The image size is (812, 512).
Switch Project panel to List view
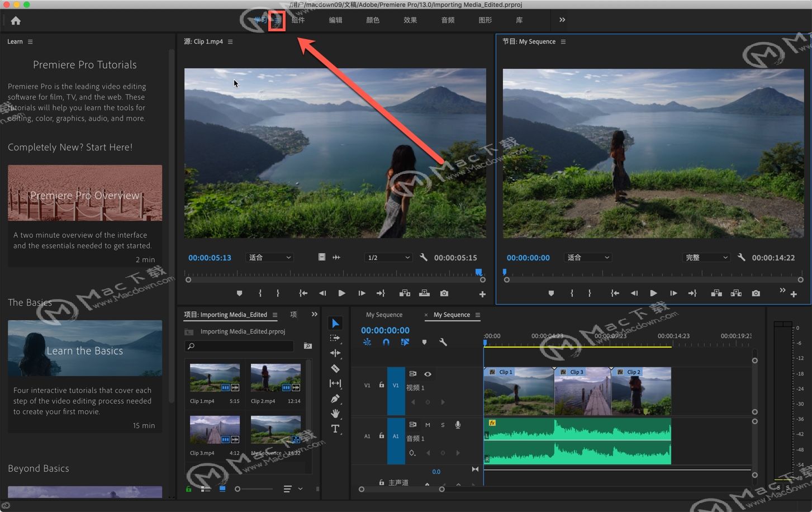tap(206, 489)
